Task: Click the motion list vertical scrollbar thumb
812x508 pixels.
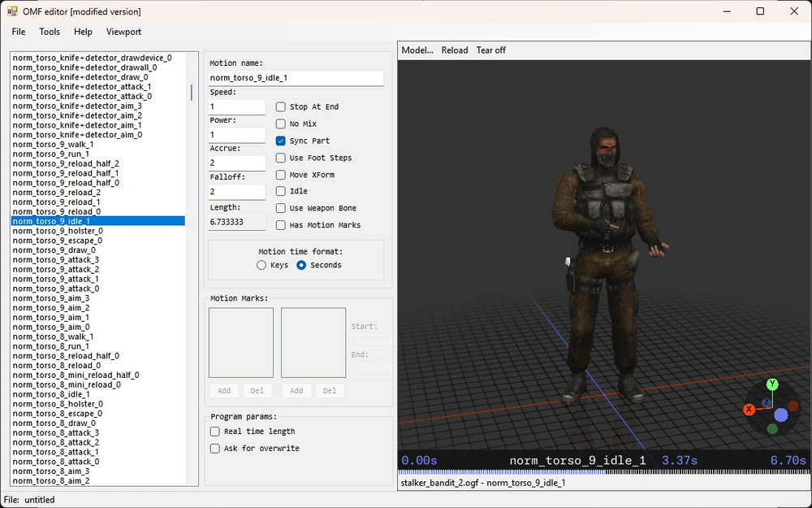Action: pos(192,93)
